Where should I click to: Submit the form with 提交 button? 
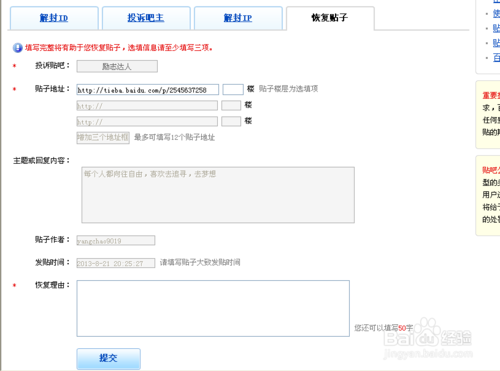[108, 359]
